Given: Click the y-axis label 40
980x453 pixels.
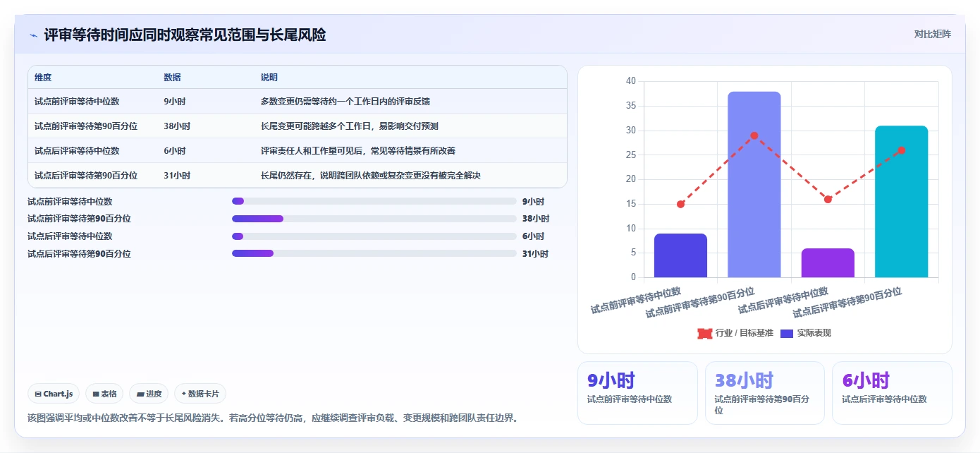Looking at the screenshot, I should [x=631, y=81].
